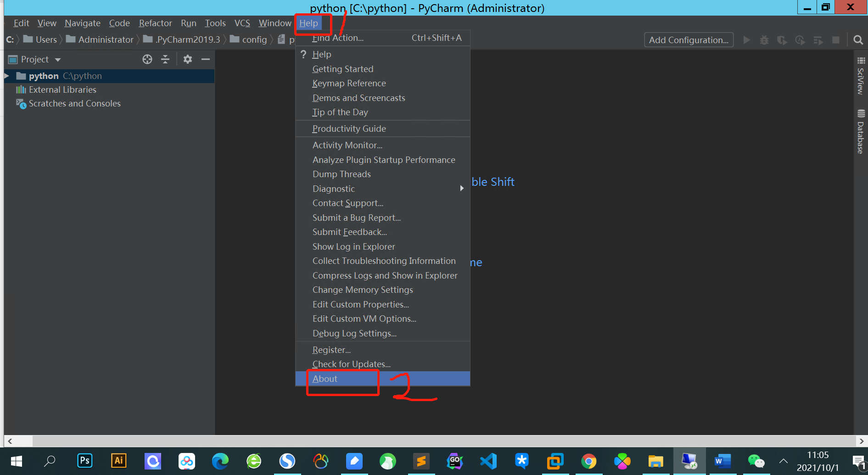This screenshot has height=475, width=868.
Task: Click the Debug bug icon
Action: (764, 40)
